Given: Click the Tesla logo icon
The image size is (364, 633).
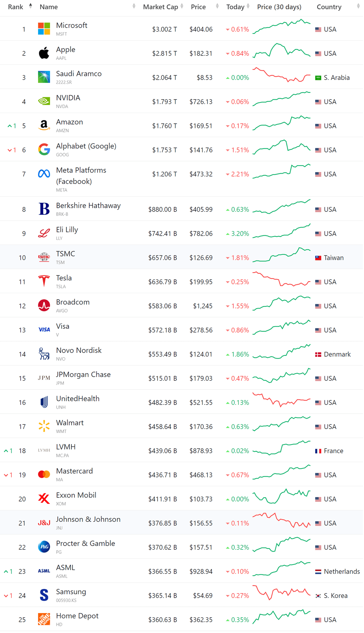Looking at the screenshot, I should tap(44, 281).
